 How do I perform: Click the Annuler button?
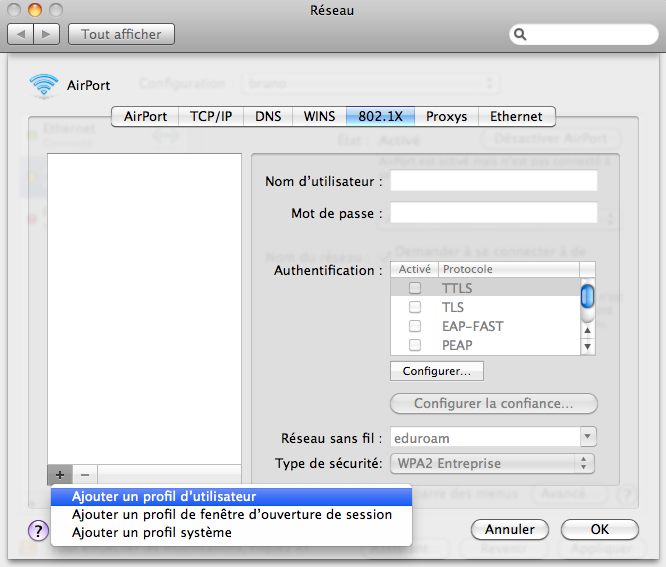point(510,530)
